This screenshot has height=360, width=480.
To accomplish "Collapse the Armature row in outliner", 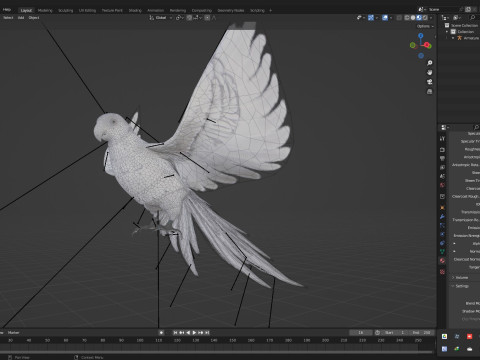I will click(453, 38).
